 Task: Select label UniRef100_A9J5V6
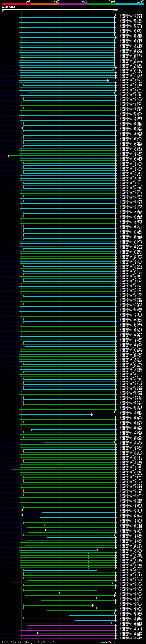coord(131,477)
